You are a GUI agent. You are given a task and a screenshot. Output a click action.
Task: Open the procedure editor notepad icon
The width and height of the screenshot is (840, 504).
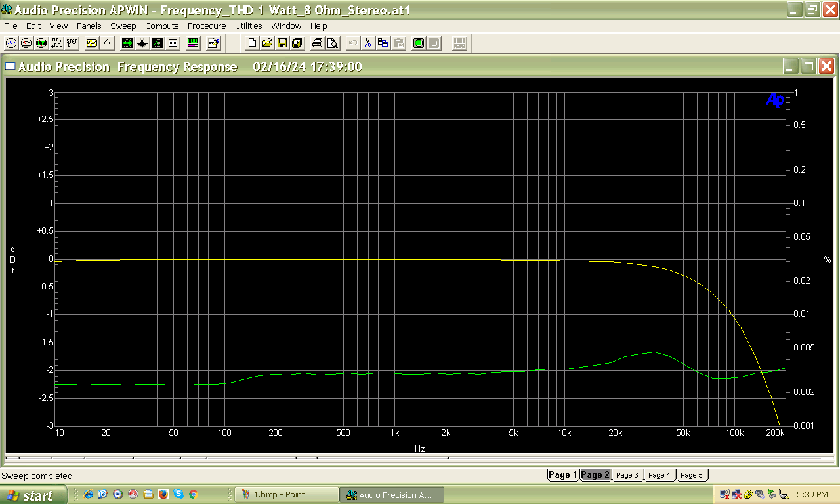(213, 43)
